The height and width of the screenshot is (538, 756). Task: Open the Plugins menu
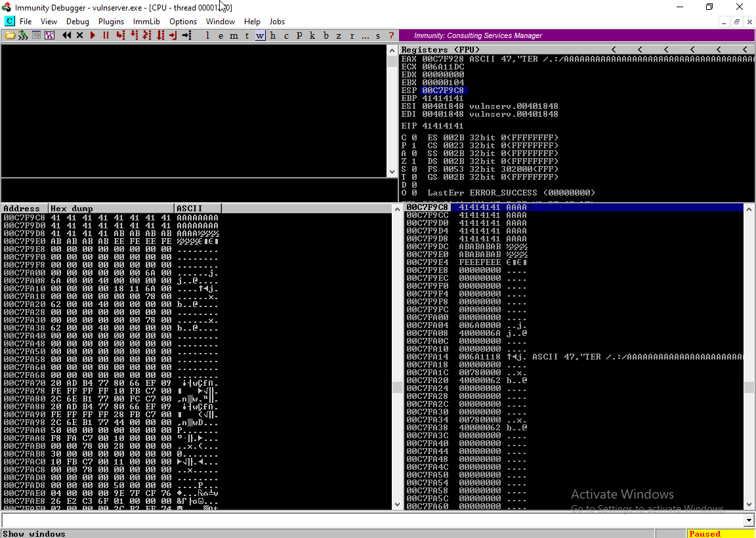pyautogui.click(x=111, y=22)
